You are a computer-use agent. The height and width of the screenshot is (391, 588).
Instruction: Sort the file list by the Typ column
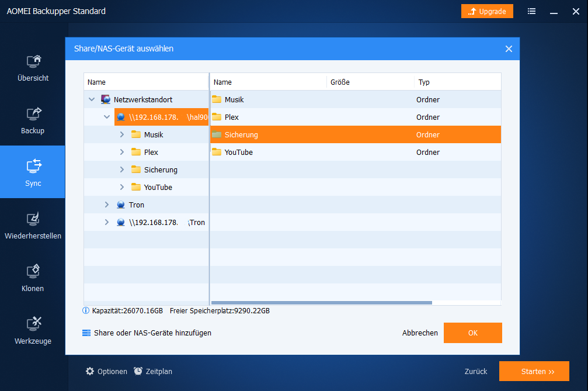[458, 82]
